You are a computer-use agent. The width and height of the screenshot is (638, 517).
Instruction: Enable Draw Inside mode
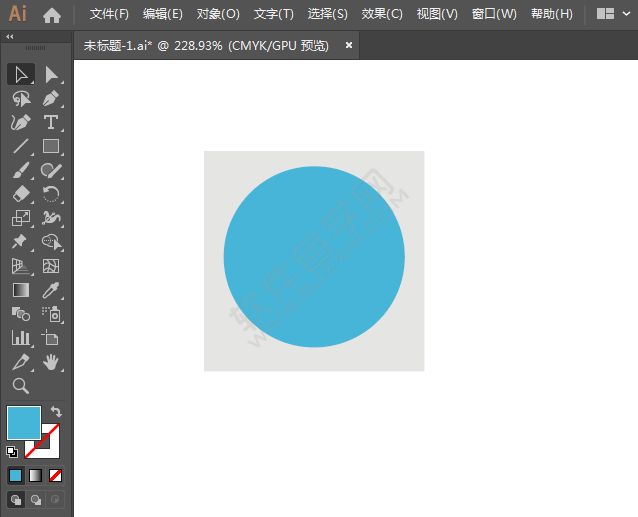pyautogui.click(x=55, y=500)
